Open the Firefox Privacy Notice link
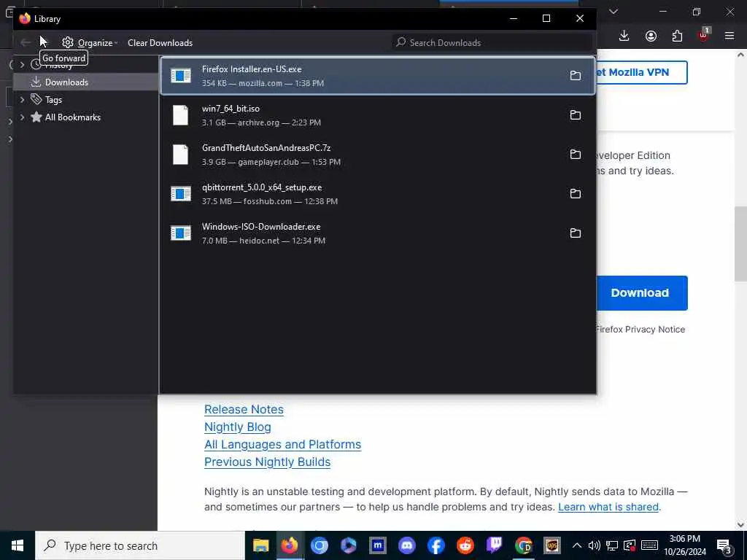747x560 pixels. point(640,329)
